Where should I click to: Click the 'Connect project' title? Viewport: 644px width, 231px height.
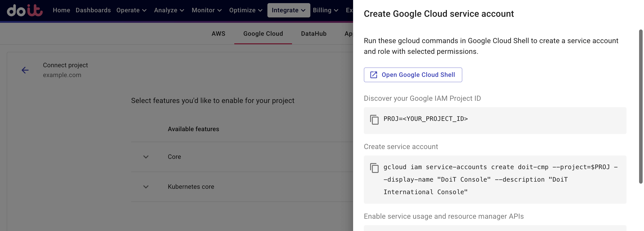[65, 65]
